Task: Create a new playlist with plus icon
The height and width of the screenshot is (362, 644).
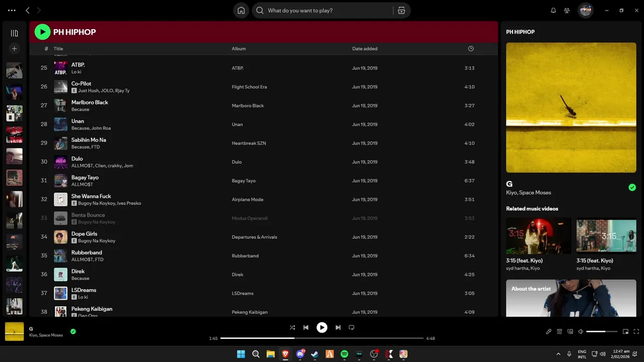Action: [14, 49]
